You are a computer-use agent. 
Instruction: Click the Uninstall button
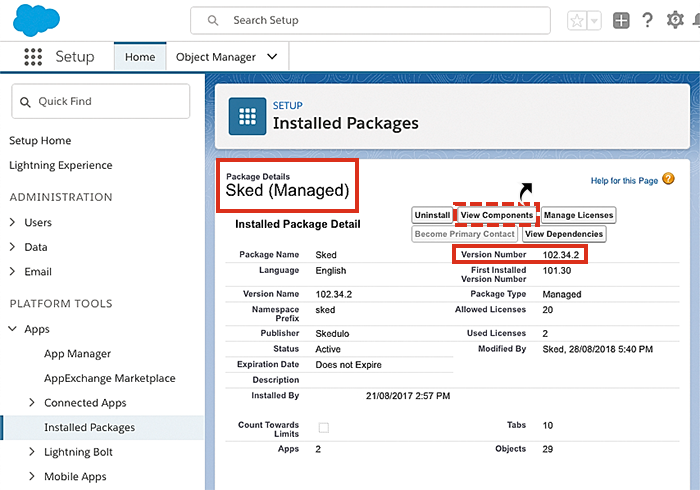point(432,215)
